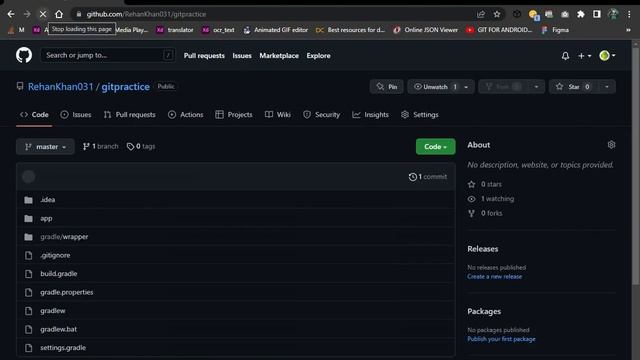This screenshot has width=640, height=360.
Task: Click the browser back arrow
Action: (x=11, y=14)
